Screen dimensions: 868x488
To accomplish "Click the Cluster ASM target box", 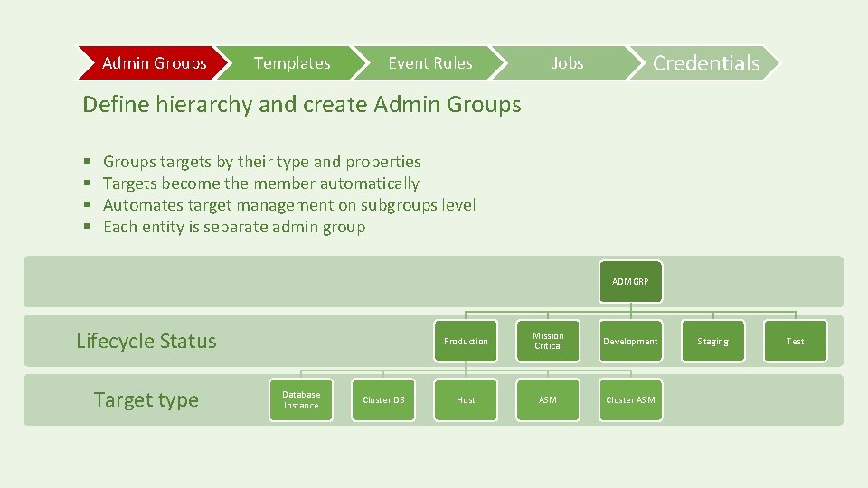I will click(x=630, y=400).
